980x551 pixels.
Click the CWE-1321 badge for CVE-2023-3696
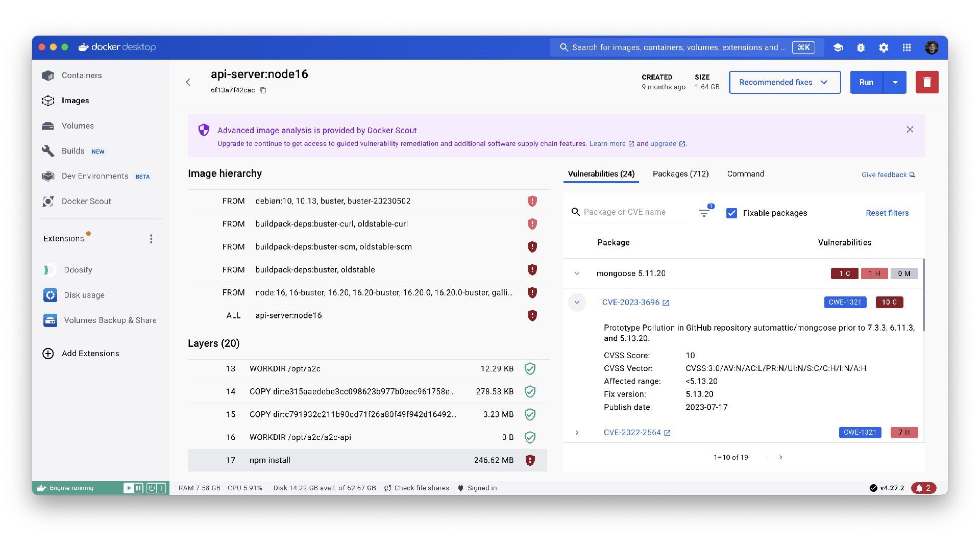pos(845,303)
